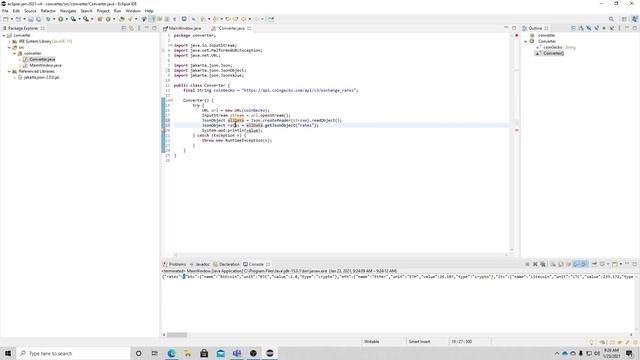Click the New file toolbar icon
This screenshot has width=640, height=360.
click(5, 19)
